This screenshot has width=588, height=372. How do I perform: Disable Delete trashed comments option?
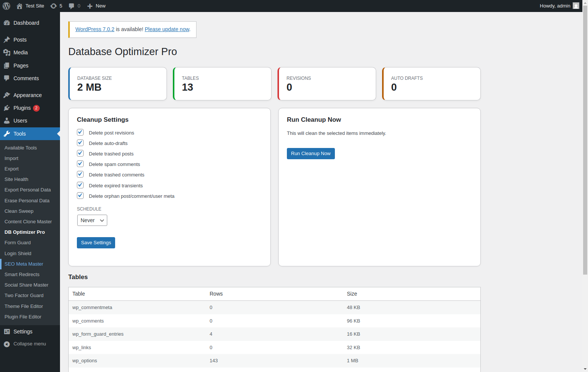pos(80,174)
